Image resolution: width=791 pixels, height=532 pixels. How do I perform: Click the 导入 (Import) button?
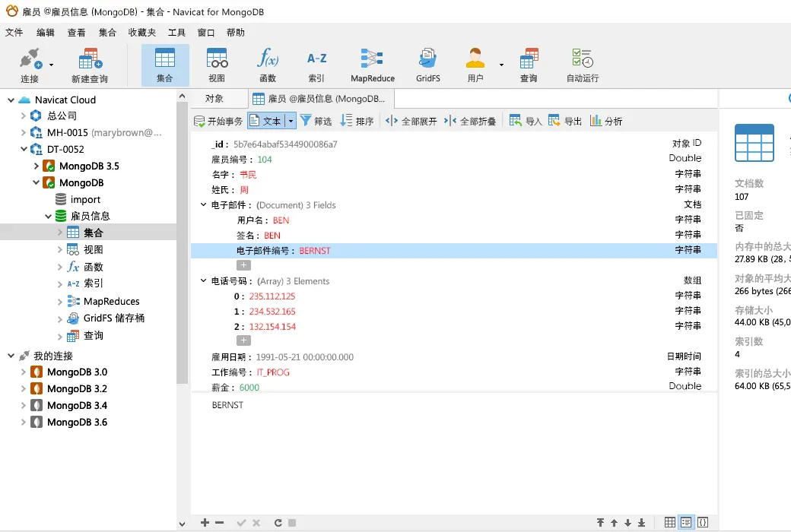pos(525,121)
